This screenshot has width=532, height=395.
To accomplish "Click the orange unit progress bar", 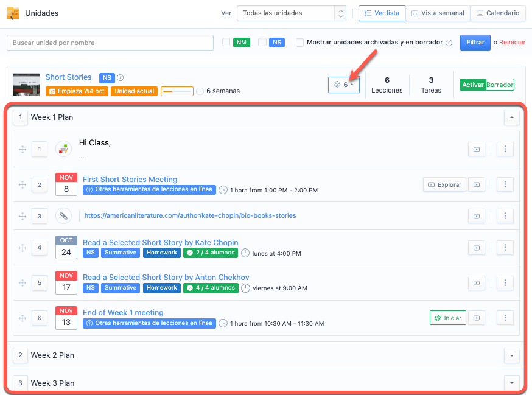I will [x=177, y=91].
